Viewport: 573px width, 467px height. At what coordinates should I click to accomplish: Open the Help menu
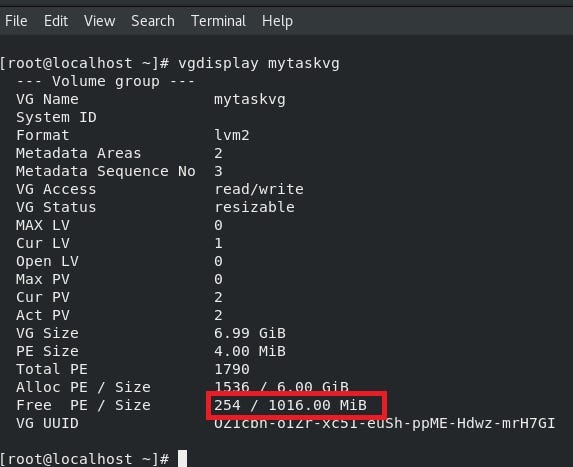[277, 21]
